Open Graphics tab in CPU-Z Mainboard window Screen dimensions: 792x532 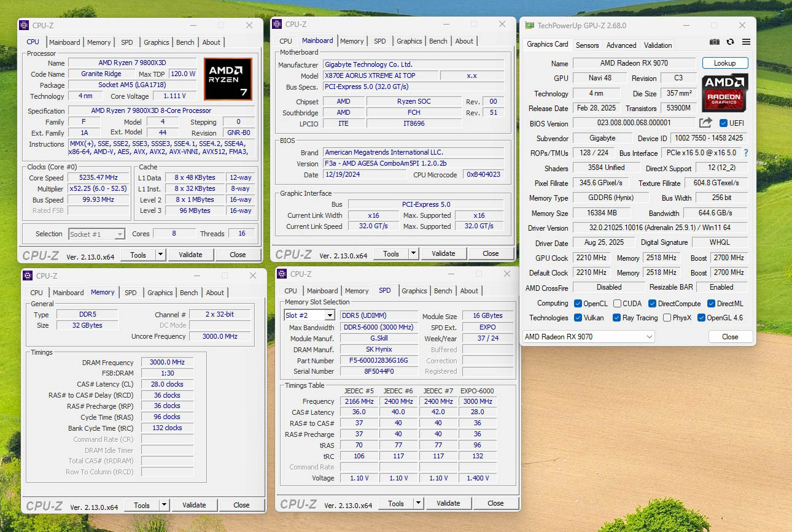pyautogui.click(x=410, y=41)
